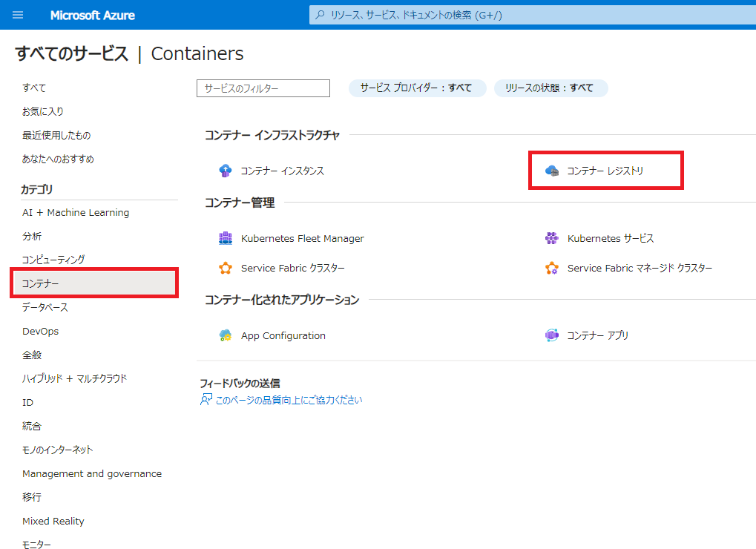Screen dimensions: 756x549
Task: Select ID category
Action: coord(27,402)
